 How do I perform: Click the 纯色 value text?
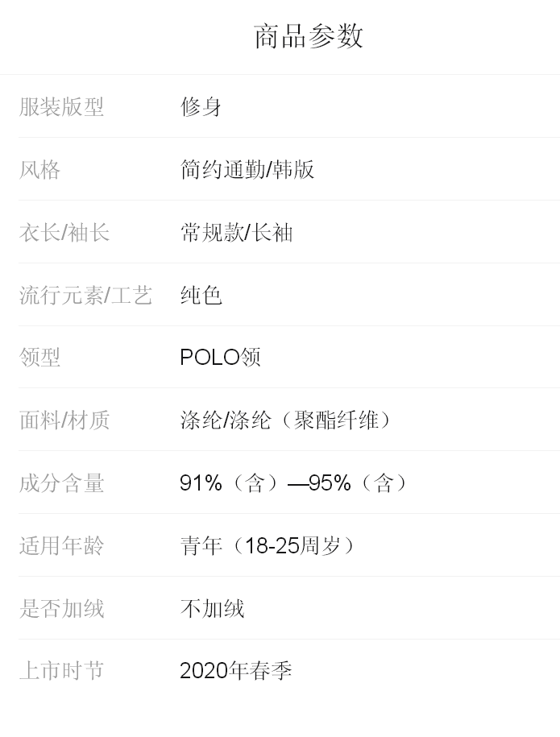(x=201, y=296)
